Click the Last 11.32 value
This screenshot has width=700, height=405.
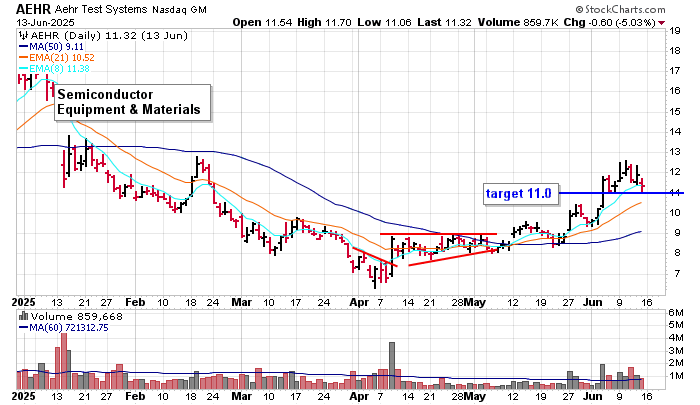click(x=444, y=22)
